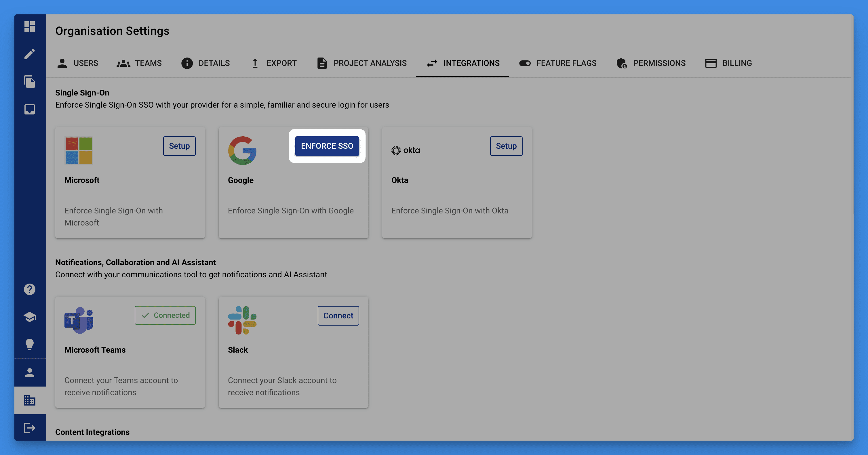Open the user profile icon in sidebar
Viewport: 868px width, 455px height.
pyautogui.click(x=30, y=372)
